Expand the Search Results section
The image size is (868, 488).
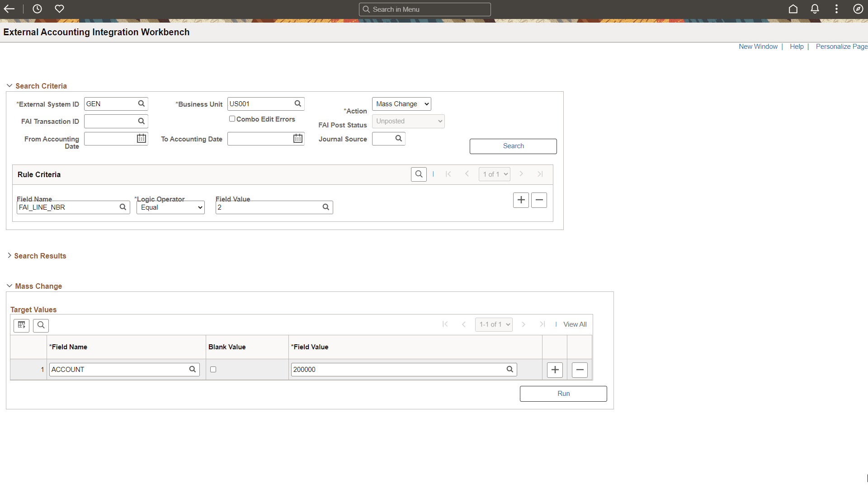click(x=9, y=256)
